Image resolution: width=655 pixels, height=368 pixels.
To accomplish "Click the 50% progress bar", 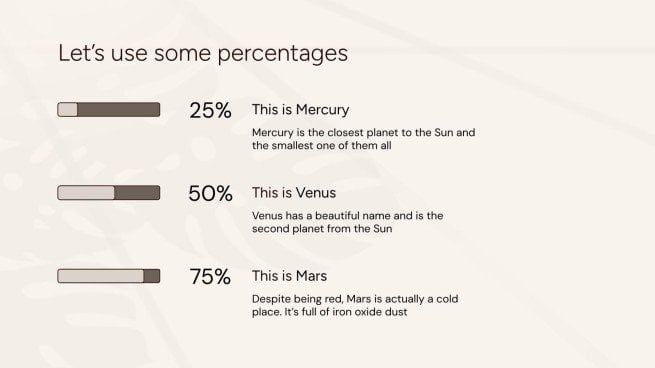I will tap(109, 193).
